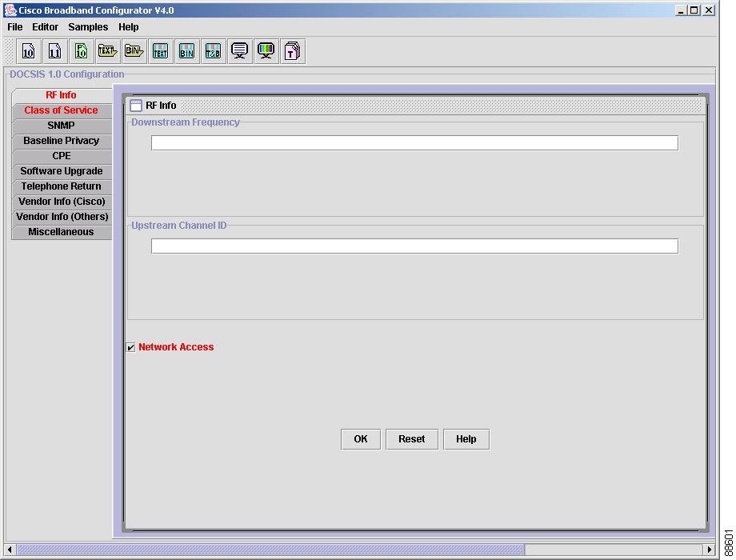Toggle the Network Access checkbox
Viewport: 736px width, 560px height.
pos(130,347)
